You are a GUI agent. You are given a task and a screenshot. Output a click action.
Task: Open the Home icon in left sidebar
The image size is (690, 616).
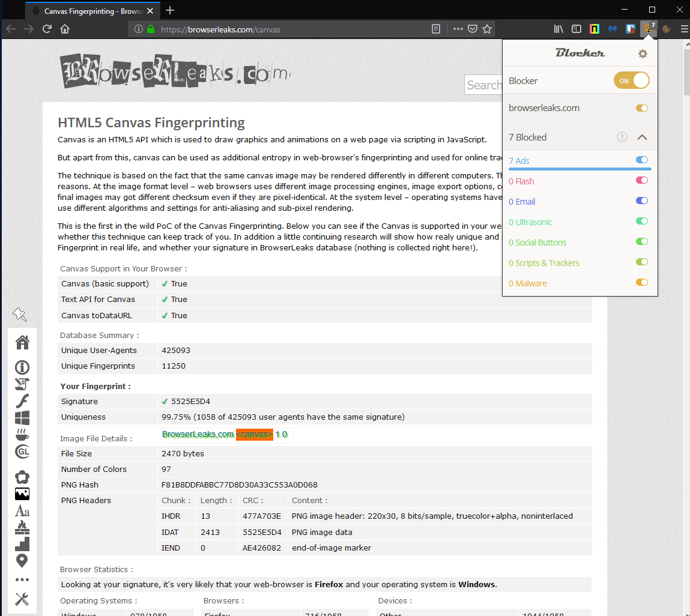(22, 342)
